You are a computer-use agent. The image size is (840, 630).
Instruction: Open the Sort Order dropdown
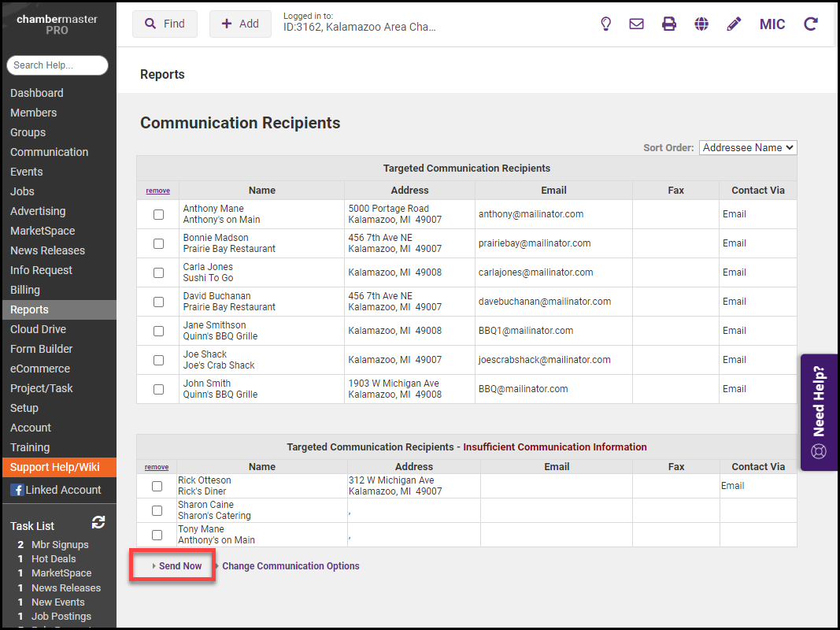click(x=747, y=147)
